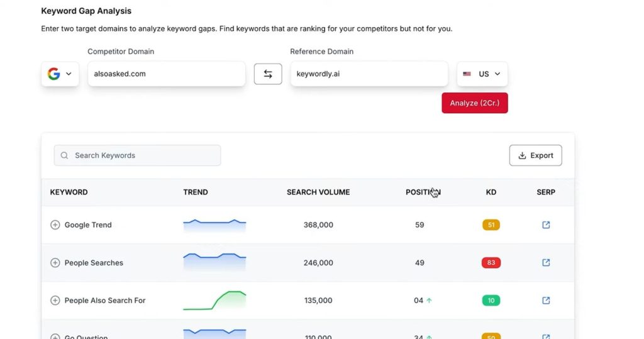Image resolution: width=644 pixels, height=339 pixels.
Task: Open SERP link for Google Trend
Action: click(546, 225)
